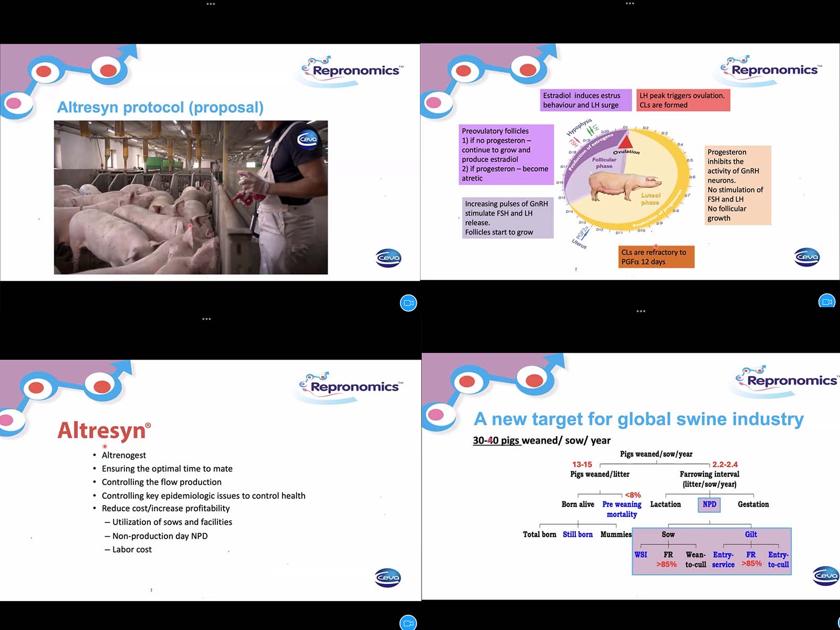Screen dimensions: 840x630
Task: Click Ceva logo on Altresyn bullet-list slide
Action: 388,577
